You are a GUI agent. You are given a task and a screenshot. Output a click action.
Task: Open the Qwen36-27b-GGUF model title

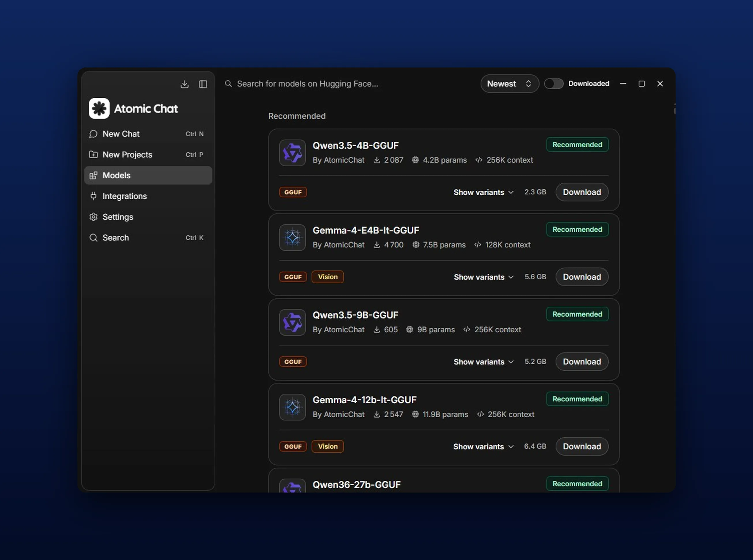coord(357,484)
